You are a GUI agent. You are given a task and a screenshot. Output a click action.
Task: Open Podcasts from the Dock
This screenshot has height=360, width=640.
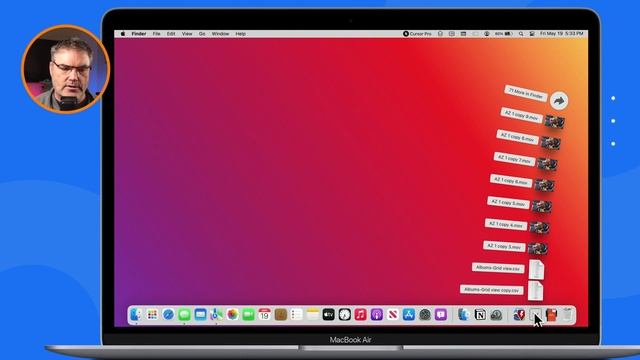(377, 315)
